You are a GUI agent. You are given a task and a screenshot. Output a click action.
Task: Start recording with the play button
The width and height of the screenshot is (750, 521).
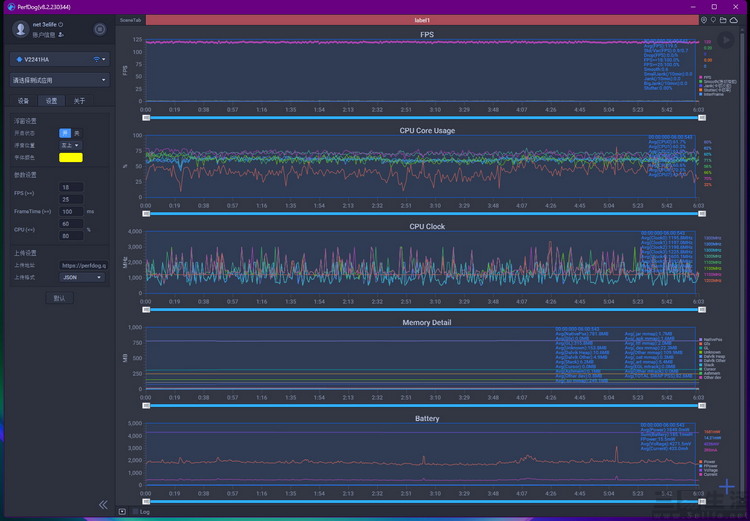tap(726, 40)
